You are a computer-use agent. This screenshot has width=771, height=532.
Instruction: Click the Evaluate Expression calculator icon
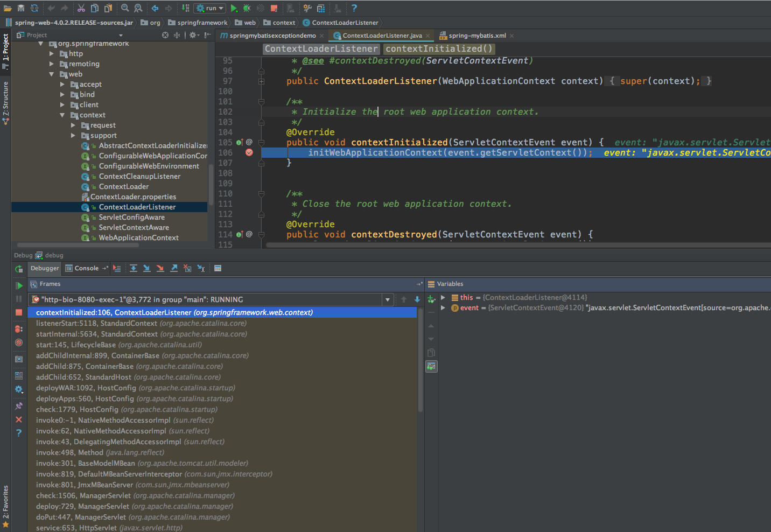[x=218, y=268]
